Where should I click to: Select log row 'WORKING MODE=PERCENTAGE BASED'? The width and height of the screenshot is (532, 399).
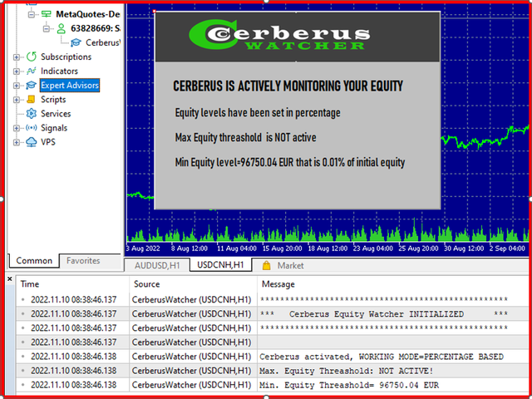coord(273,357)
